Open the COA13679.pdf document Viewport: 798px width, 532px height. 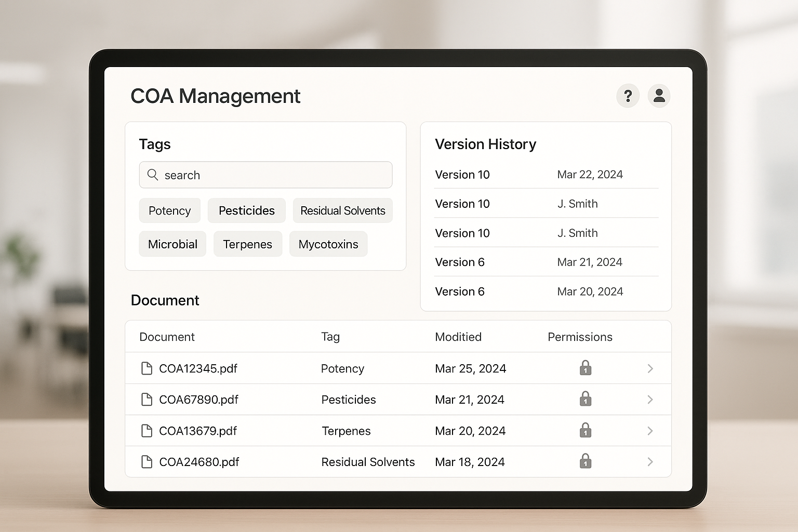point(198,431)
